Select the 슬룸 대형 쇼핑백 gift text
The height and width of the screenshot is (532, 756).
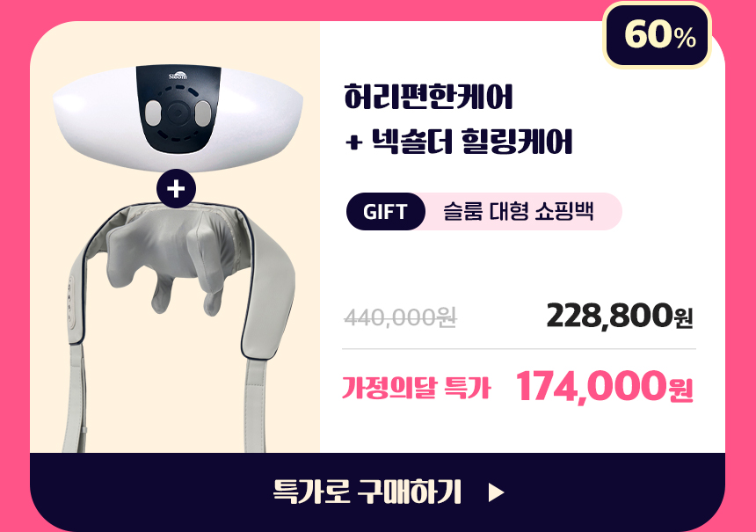coord(519,211)
